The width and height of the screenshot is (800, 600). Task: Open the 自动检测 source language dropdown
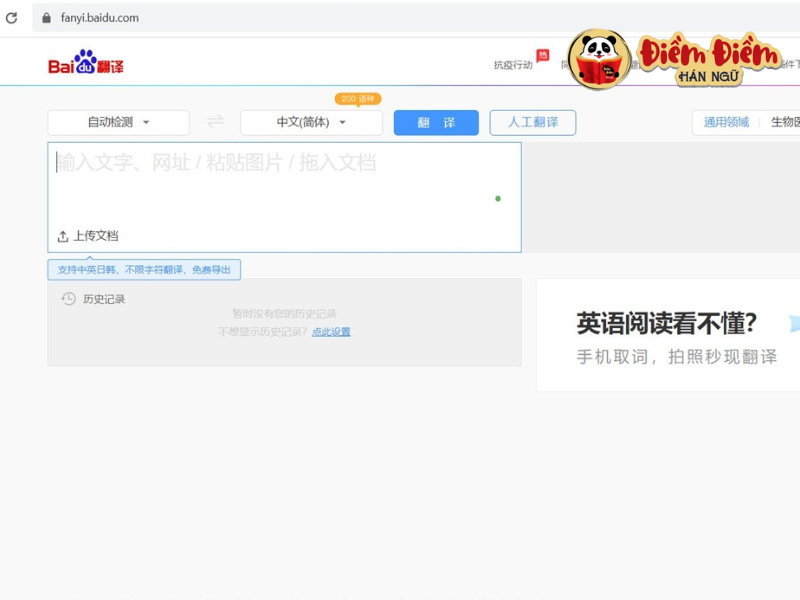point(118,122)
